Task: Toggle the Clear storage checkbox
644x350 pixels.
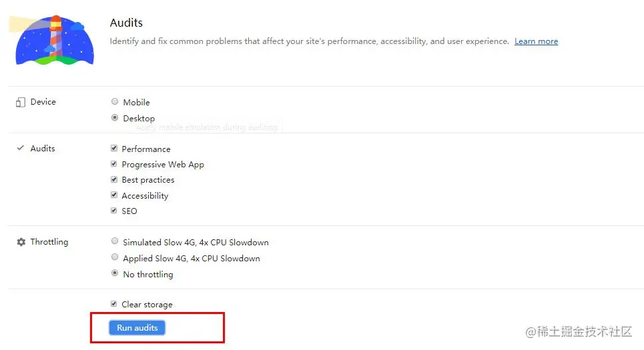Action: pos(114,304)
